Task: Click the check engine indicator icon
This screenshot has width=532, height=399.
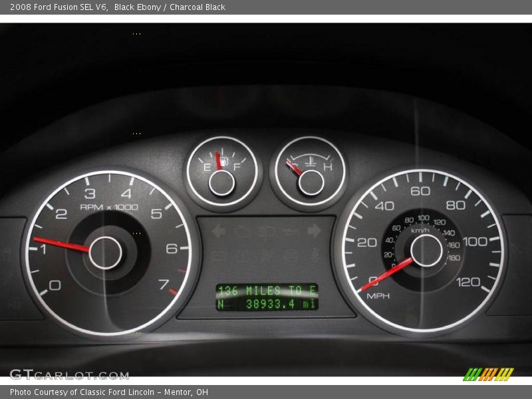Action: (x=243, y=231)
